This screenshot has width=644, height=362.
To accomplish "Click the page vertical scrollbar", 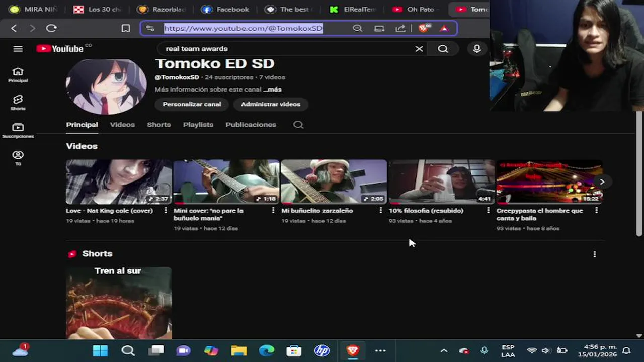I will click(639, 172).
